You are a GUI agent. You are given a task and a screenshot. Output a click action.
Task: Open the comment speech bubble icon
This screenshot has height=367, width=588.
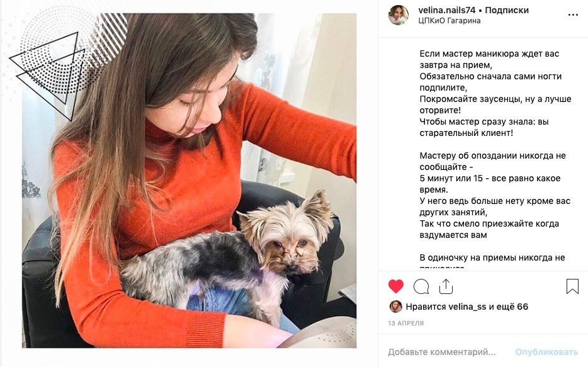coord(421,286)
